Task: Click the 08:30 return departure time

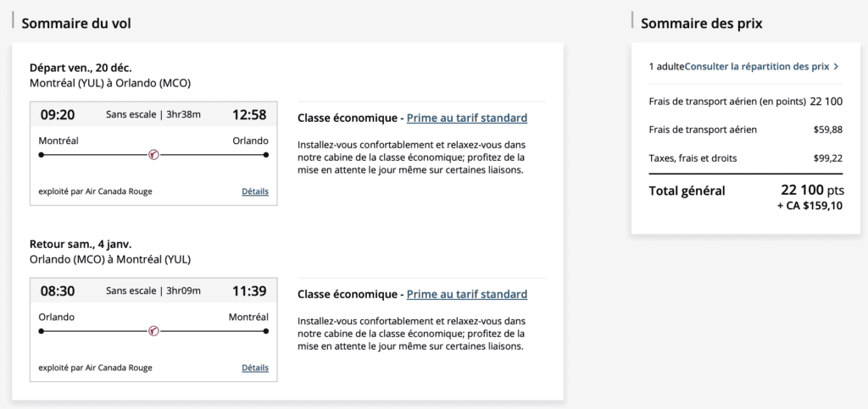Action: (x=58, y=291)
